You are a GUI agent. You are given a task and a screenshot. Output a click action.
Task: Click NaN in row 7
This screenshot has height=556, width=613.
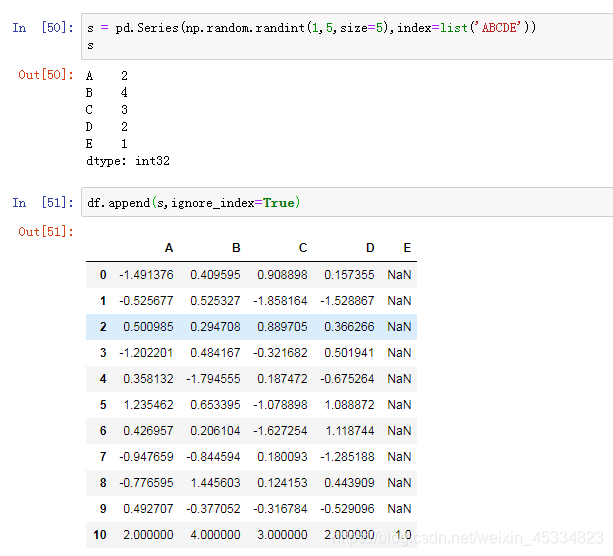tap(399, 457)
